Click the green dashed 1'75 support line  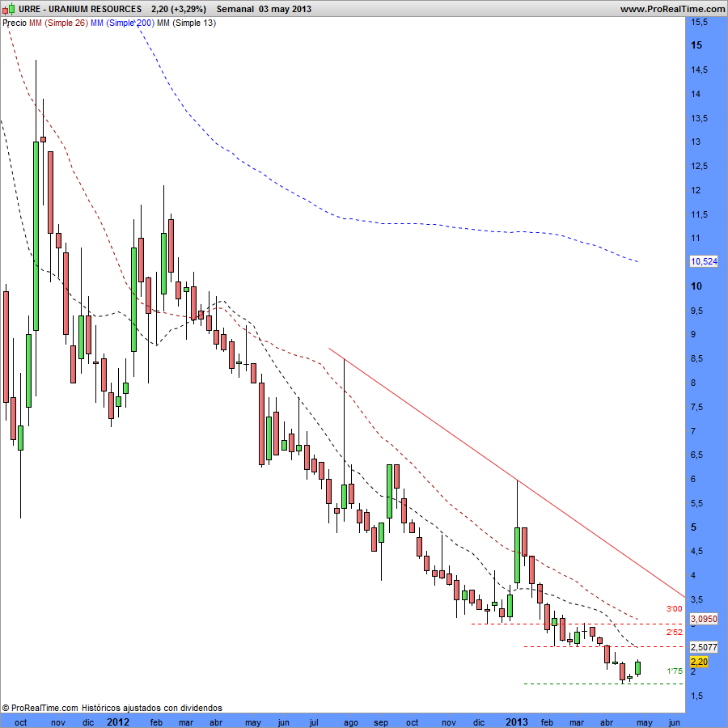603,684
